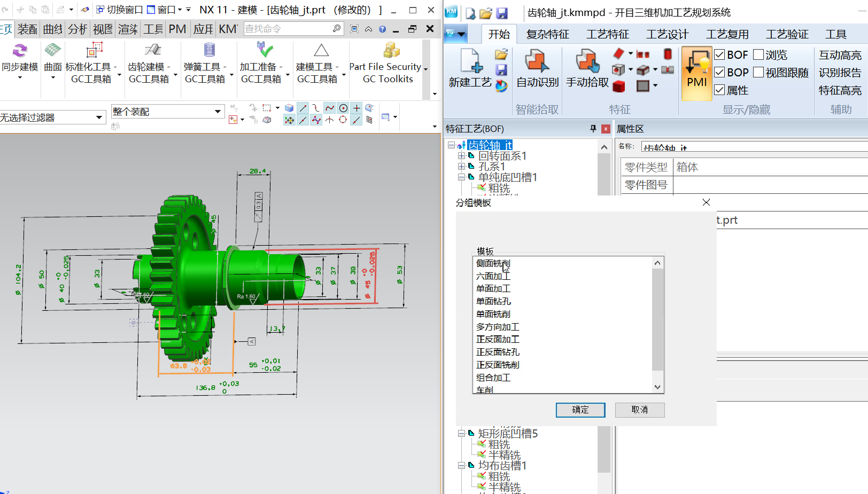
Task: Switch to the 工艺设计 ribbon tab
Action: [667, 35]
